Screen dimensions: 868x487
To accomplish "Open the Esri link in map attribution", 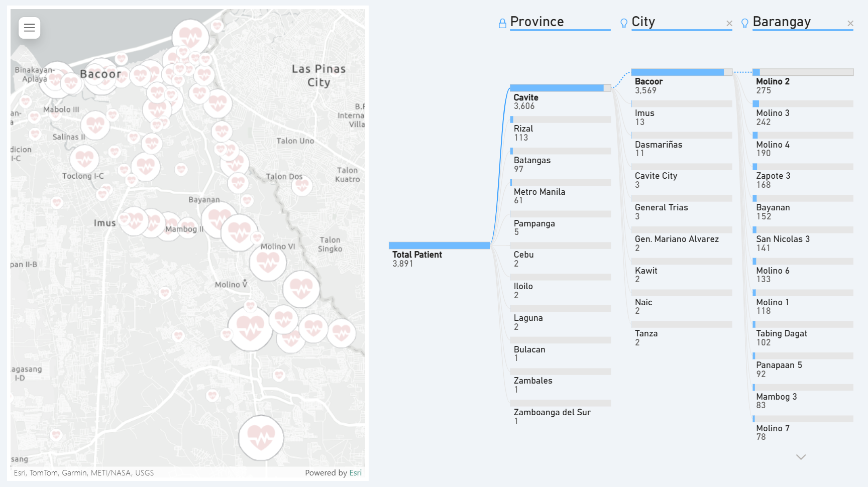I will pos(355,473).
